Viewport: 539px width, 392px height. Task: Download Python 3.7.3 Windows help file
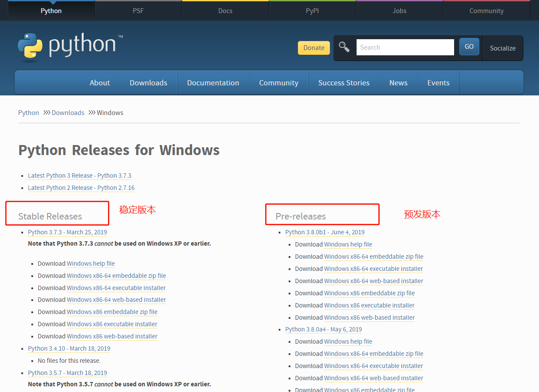click(91, 264)
